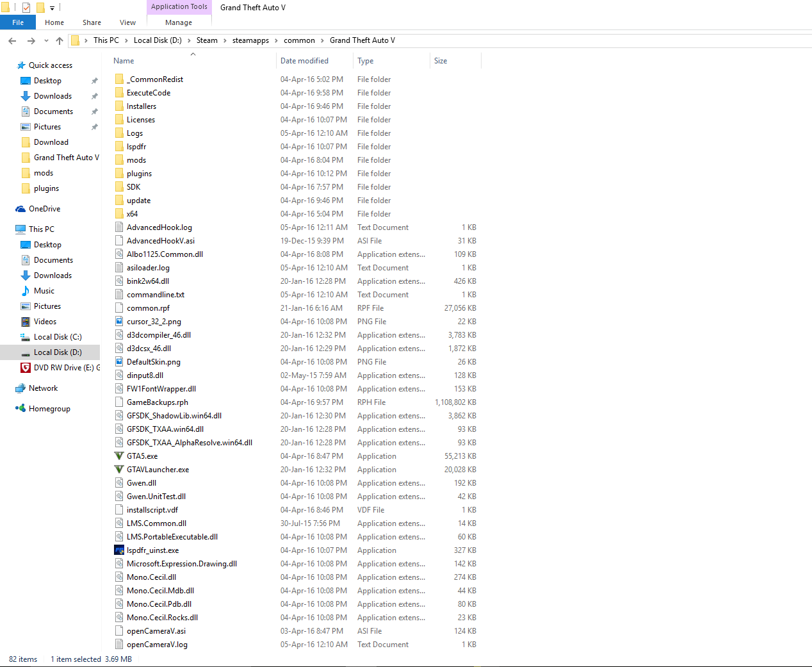
Task: Open the File menu
Action: point(18,22)
